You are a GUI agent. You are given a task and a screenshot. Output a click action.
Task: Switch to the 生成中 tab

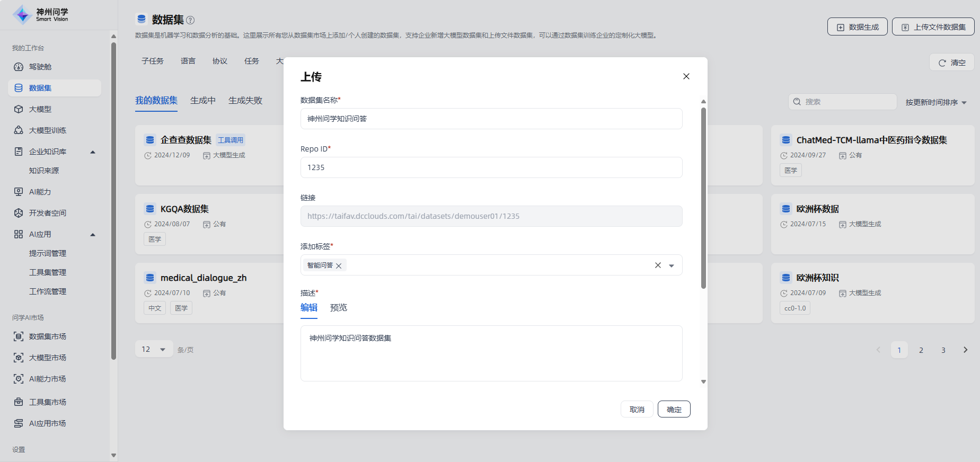pos(203,101)
